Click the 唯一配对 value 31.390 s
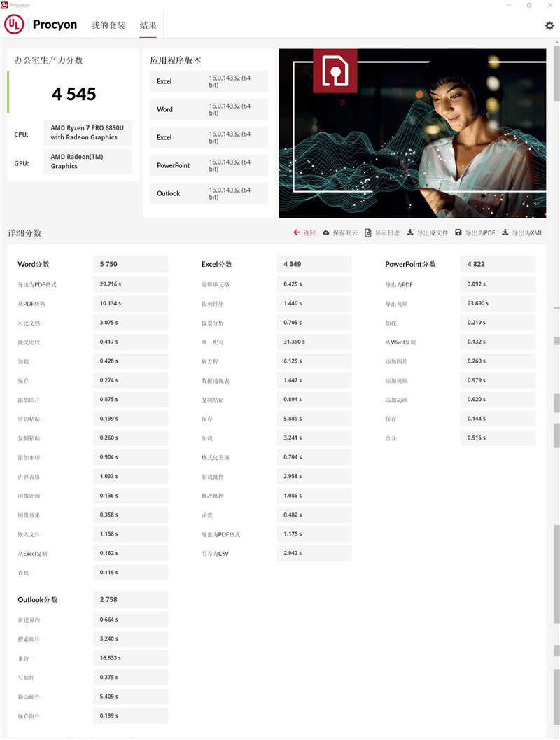 tap(314, 342)
